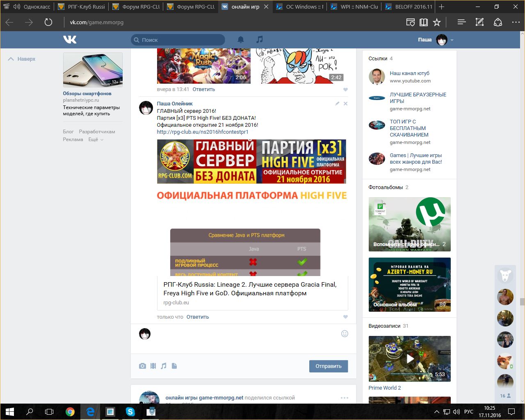Open the torrent photo album thumbnail
Viewport: 525px width, 420px height.
point(410,224)
